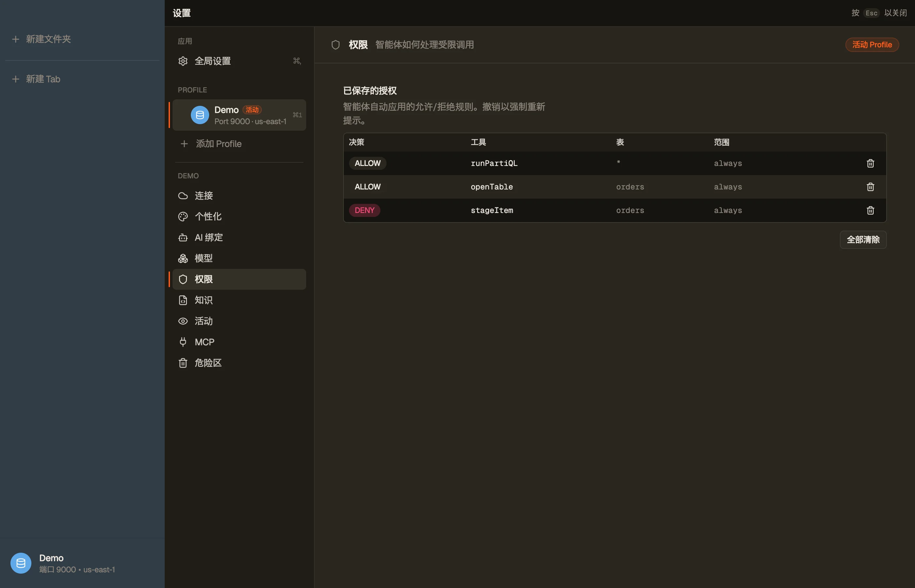The width and height of the screenshot is (915, 588).
Task: Open 全局设置 in the settings sidebar
Action: pos(239,61)
